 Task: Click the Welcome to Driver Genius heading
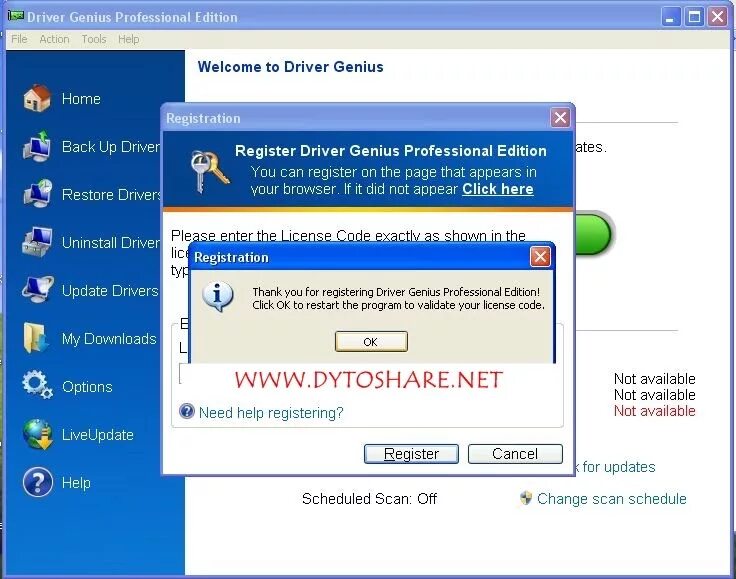click(291, 67)
